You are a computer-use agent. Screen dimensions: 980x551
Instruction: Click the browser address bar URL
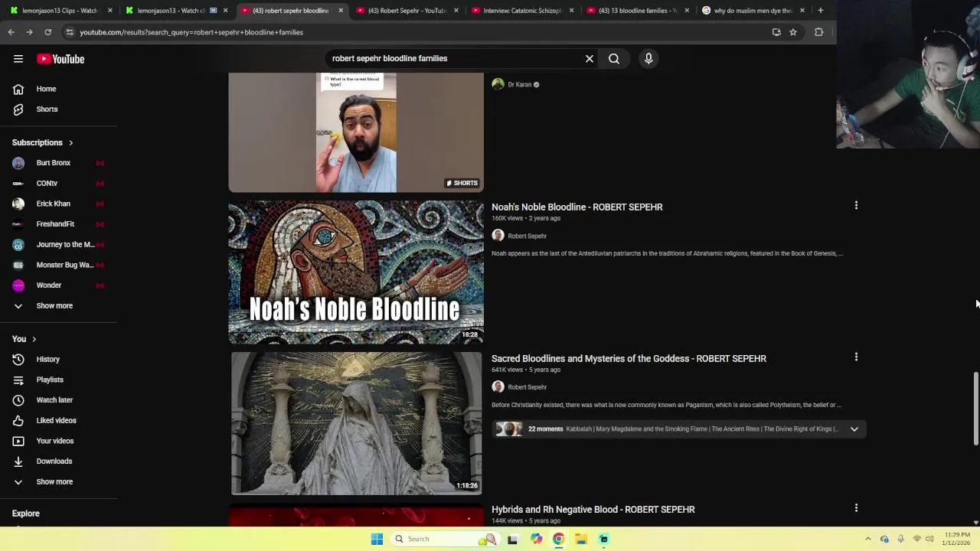(191, 32)
